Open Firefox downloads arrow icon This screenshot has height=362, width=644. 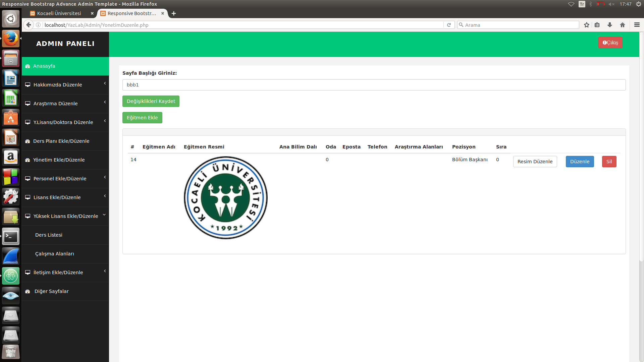pyautogui.click(x=610, y=25)
